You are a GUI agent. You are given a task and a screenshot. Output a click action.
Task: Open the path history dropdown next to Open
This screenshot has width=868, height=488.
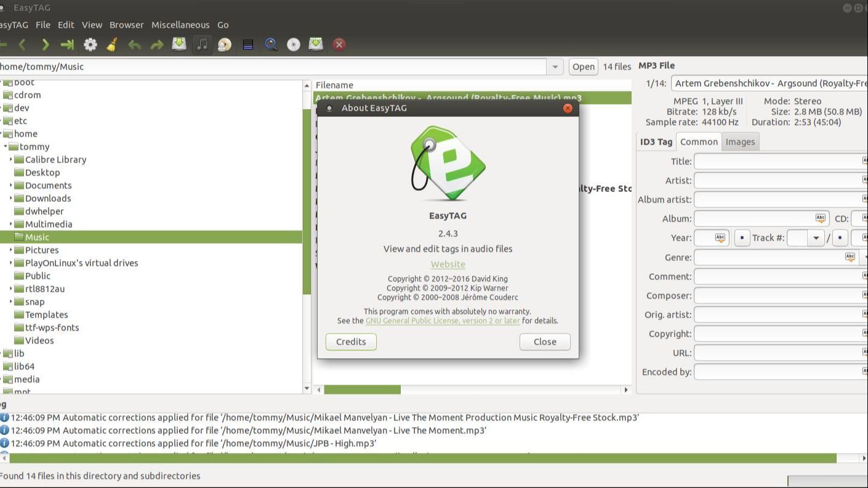[555, 66]
